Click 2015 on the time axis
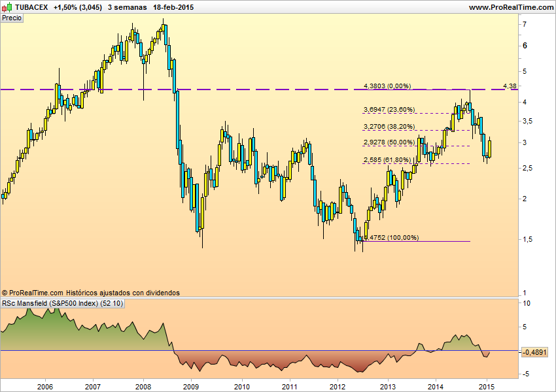 [485, 385]
